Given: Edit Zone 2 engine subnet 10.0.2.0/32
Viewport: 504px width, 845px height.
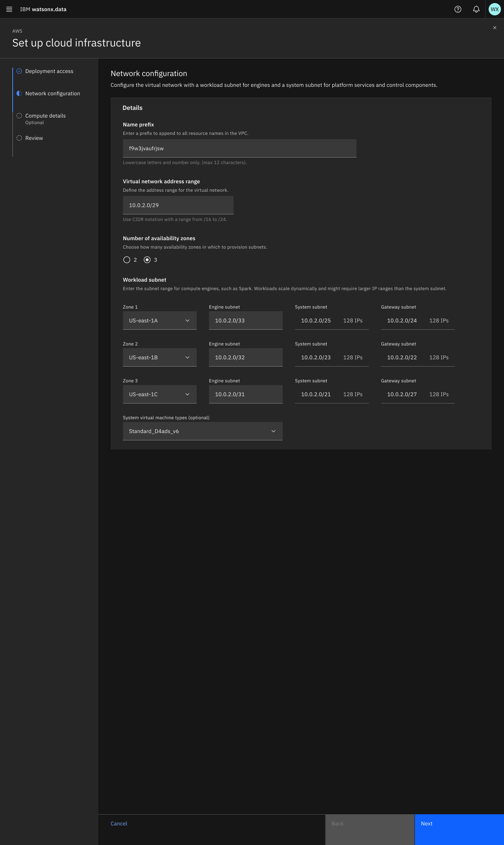Looking at the screenshot, I should [x=246, y=357].
